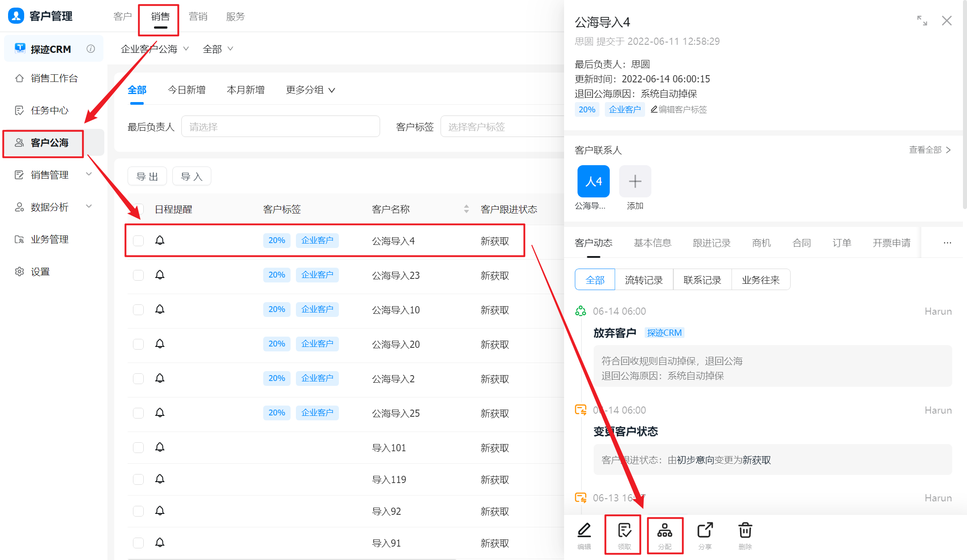Click the plus icon to add contact
The image size is (967, 560).
635,181
